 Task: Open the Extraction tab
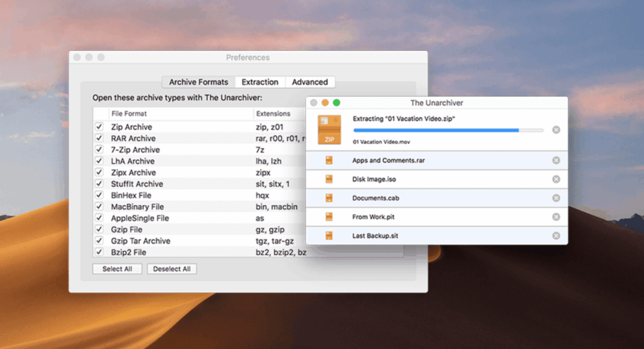tap(260, 82)
